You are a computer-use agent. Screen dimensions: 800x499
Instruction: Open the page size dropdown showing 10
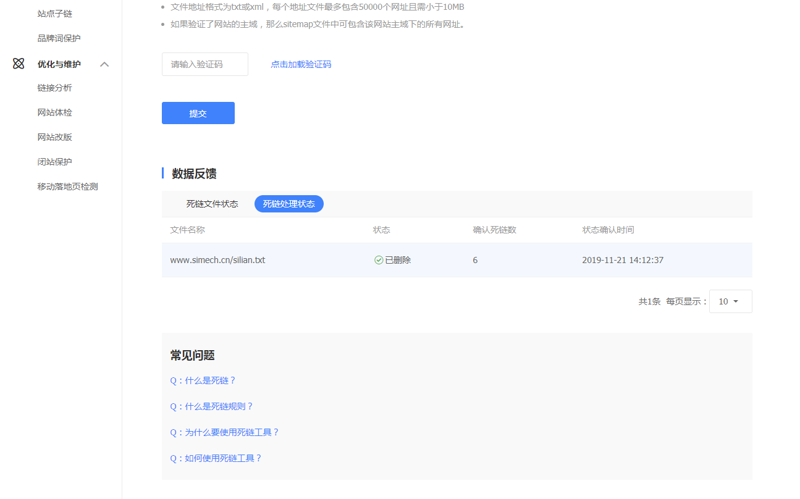click(x=730, y=302)
